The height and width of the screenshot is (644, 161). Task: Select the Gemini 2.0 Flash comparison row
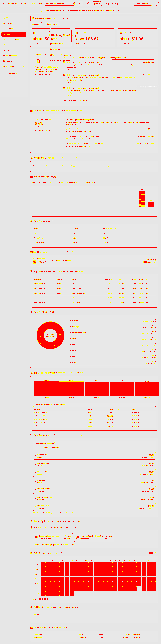pos(94,464)
